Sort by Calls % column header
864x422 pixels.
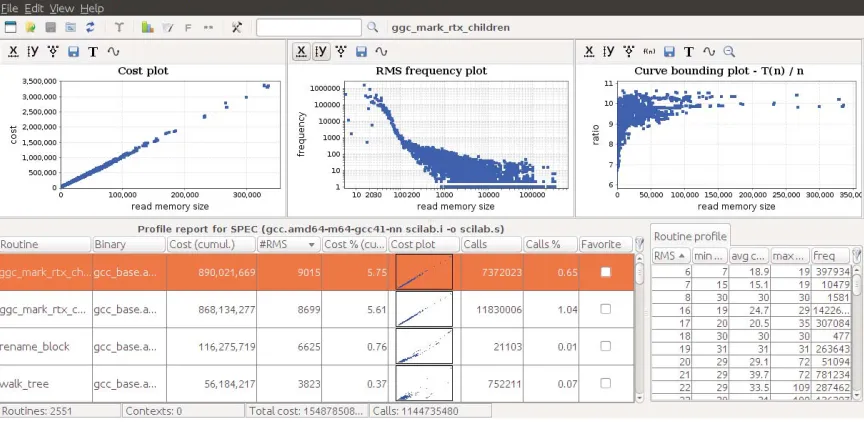pos(550,244)
